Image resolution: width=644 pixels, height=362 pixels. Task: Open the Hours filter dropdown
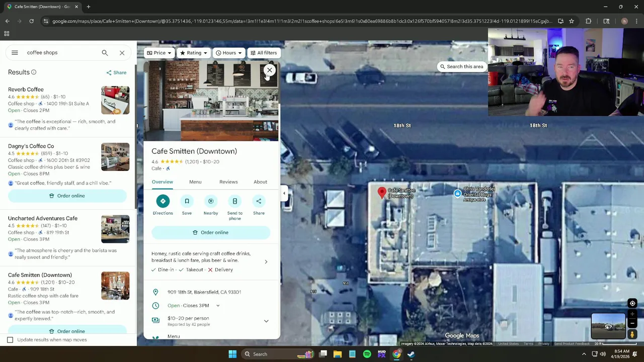[x=229, y=53]
